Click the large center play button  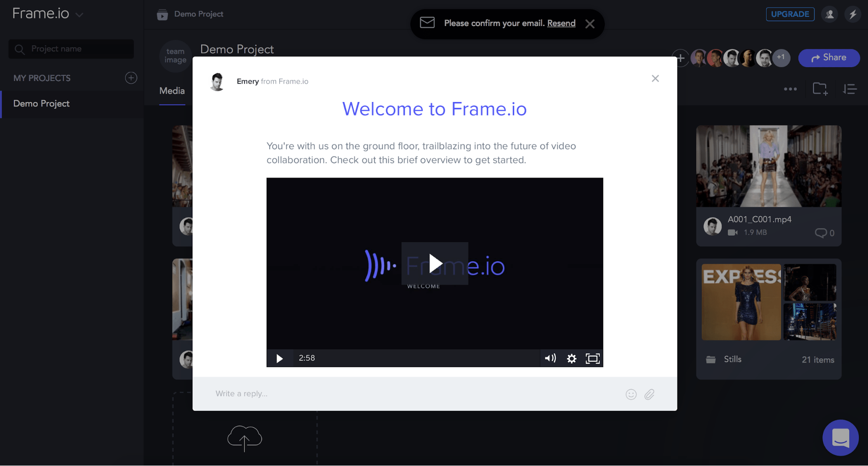(435, 263)
